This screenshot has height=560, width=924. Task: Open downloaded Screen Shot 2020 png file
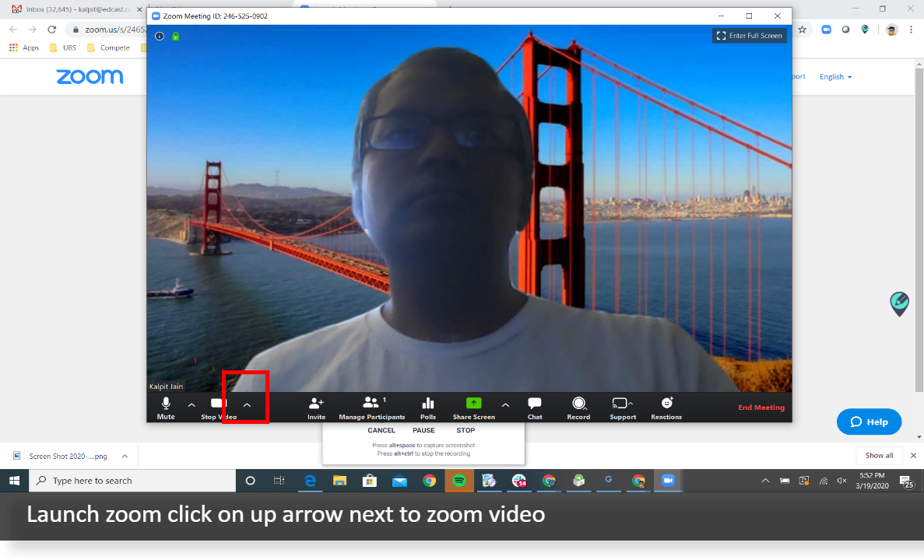[61, 457]
